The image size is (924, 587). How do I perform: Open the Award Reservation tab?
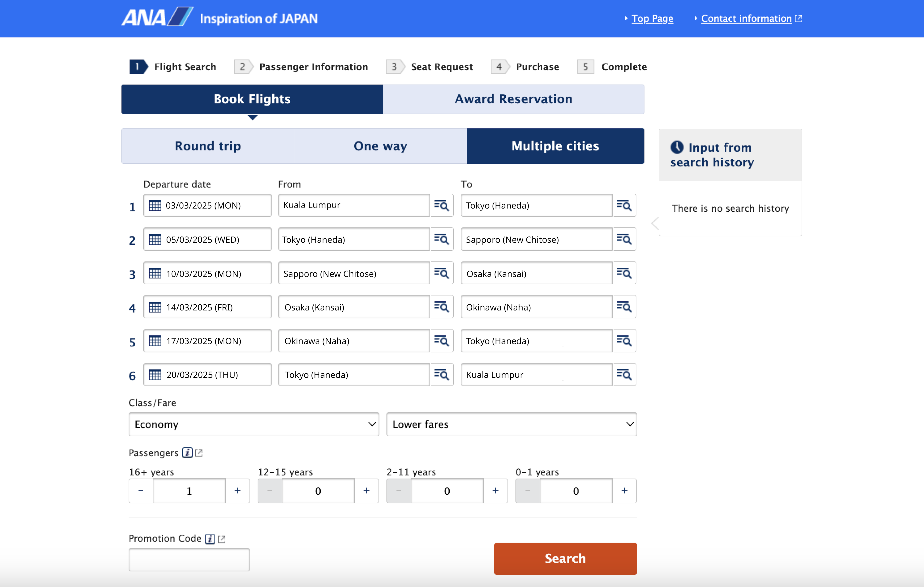pos(513,99)
